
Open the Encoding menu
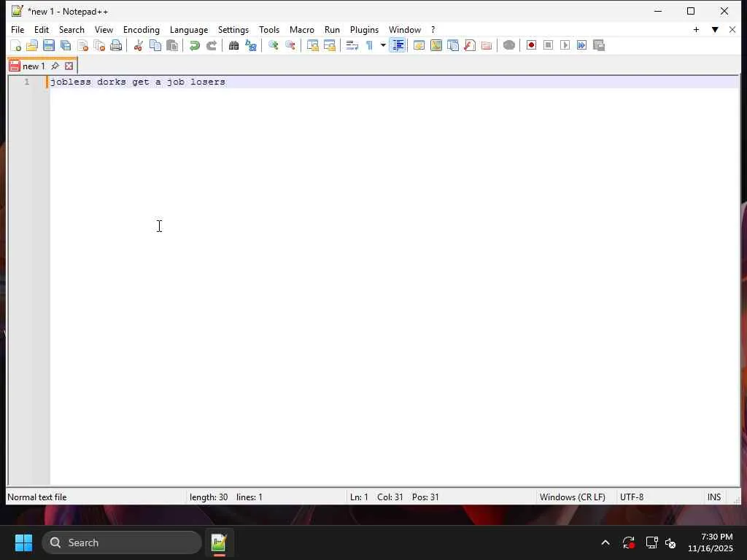coord(142,29)
